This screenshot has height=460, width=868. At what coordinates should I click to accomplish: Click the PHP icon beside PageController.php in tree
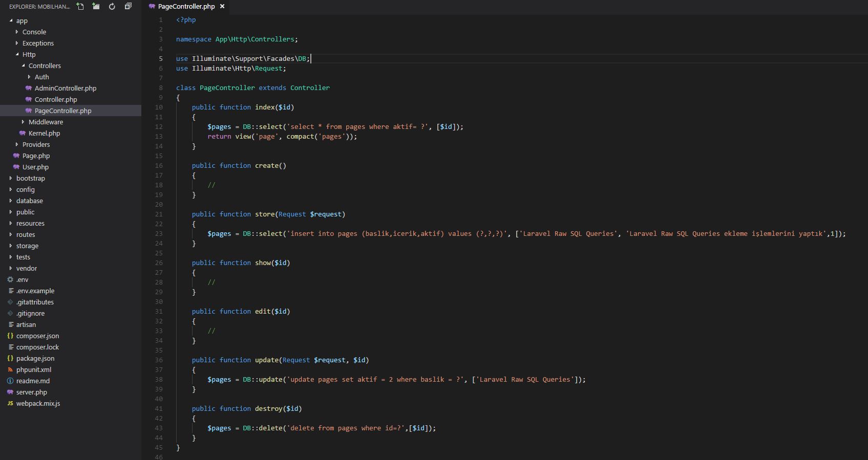(x=29, y=111)
